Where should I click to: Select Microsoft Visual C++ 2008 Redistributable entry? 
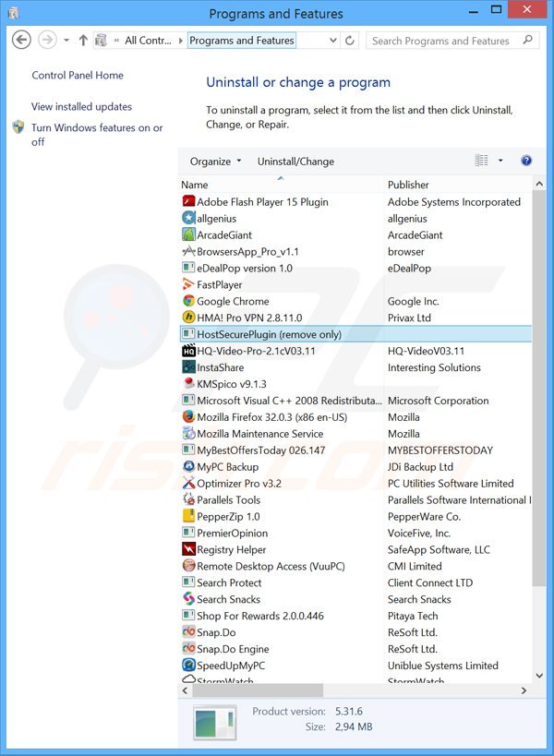pyautogui.click(x=355, y=401)
